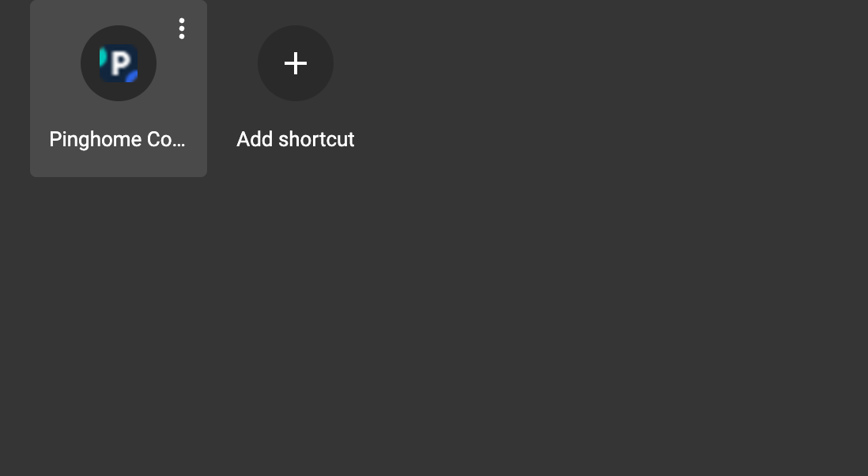Image resolution: width=868 pixels, height=476 pixels.
Task: Open the Add shortcut dialog from the tile
Action: point(296,89)
